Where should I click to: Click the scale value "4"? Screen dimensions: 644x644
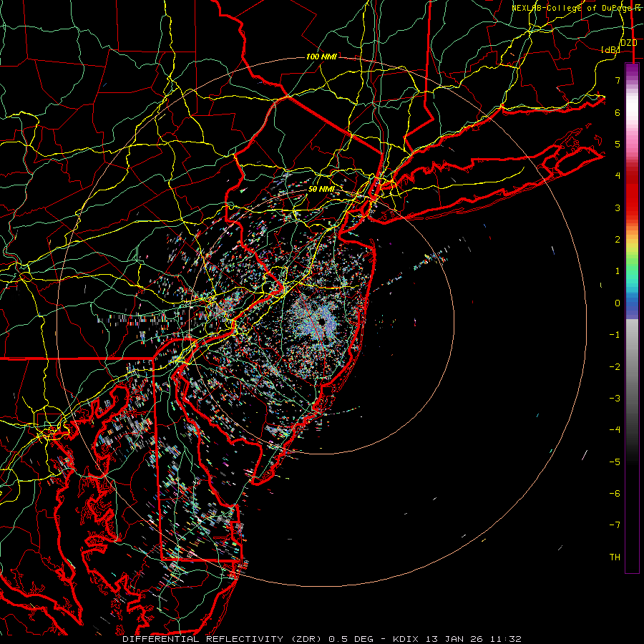[x=618, y=176]
